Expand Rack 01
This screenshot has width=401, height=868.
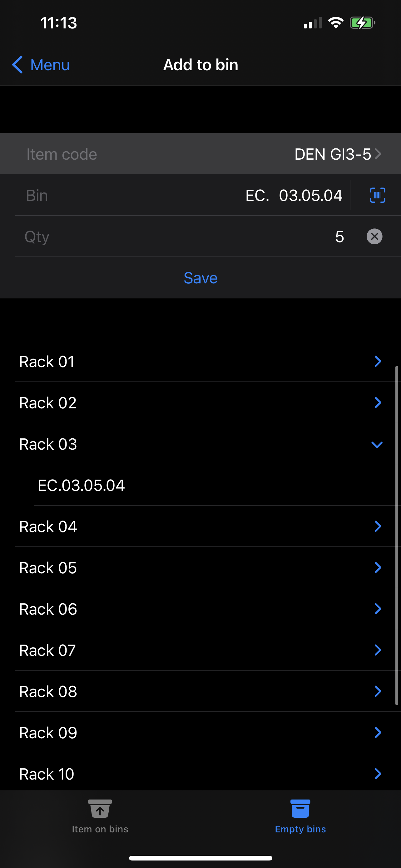(378, 361)
